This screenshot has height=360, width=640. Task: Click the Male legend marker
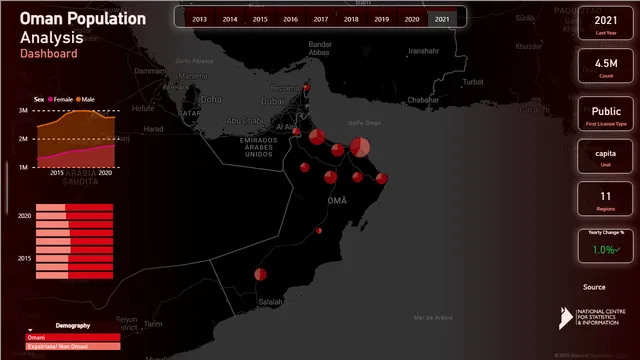click(x=78, y=99)
